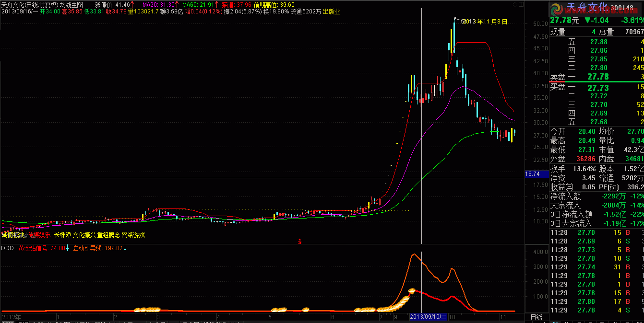Click the 长株潭 concept tag
Image resolution: width=644 pixels, height=323 pixels.
[x=62, y=235]
